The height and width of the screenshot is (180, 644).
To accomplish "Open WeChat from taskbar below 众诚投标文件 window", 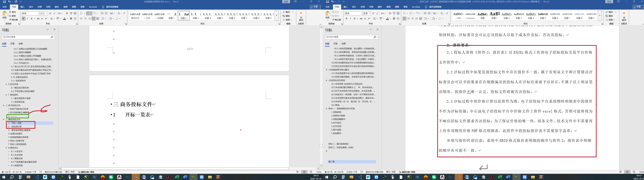I will [111, 177].
